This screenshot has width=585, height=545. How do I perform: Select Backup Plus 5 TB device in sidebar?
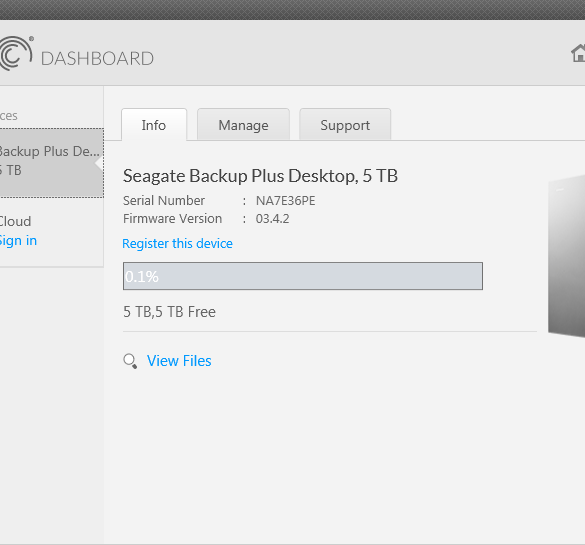coord(51,163)
